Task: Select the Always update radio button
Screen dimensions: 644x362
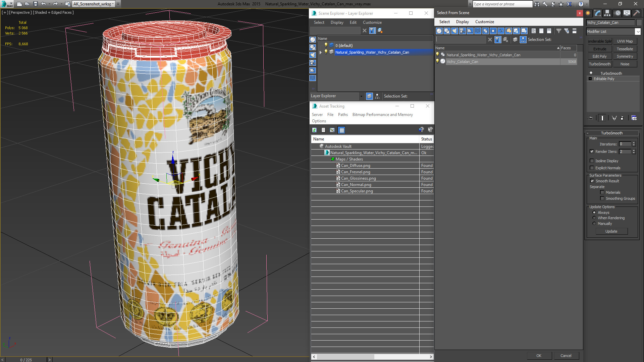Action: point(594,213)
